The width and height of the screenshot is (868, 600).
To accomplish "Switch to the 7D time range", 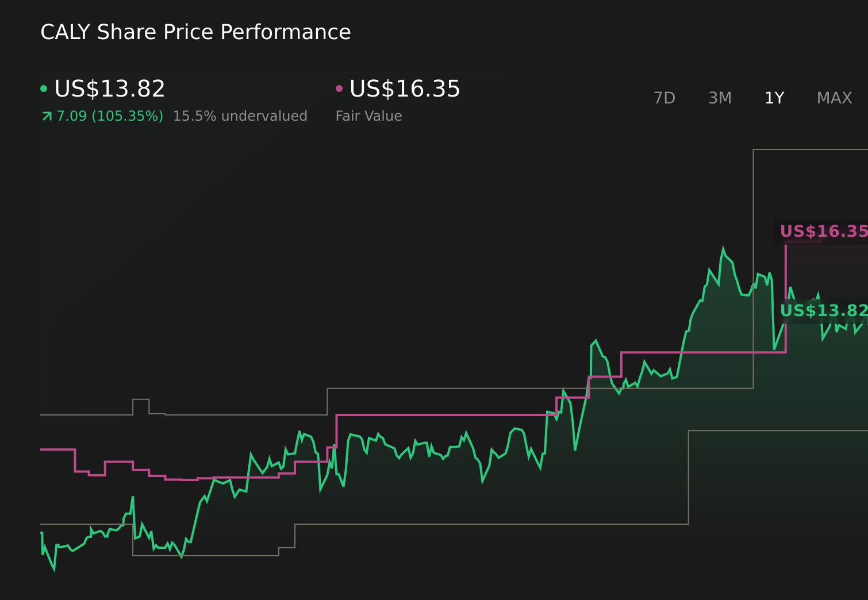I will coord(665,98).
